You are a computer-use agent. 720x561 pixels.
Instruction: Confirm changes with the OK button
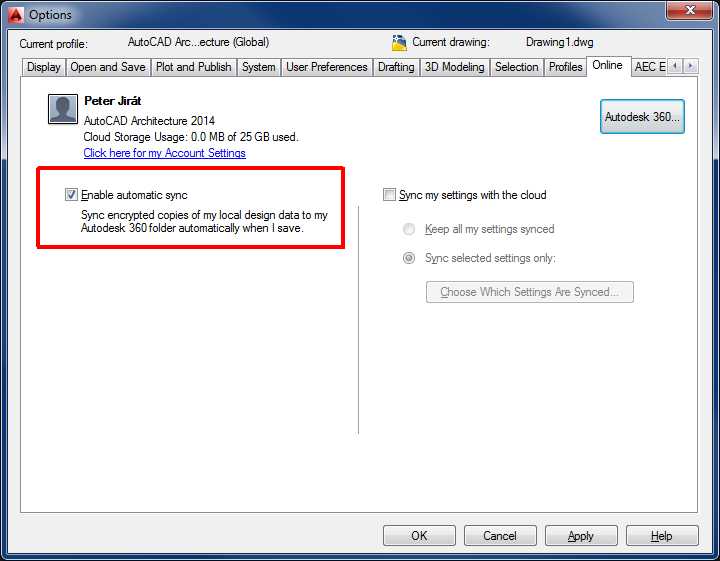[419, 536]
